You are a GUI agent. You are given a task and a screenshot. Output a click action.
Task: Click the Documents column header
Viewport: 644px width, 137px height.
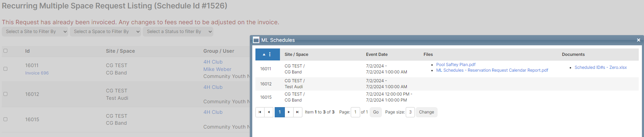[573, 54]
